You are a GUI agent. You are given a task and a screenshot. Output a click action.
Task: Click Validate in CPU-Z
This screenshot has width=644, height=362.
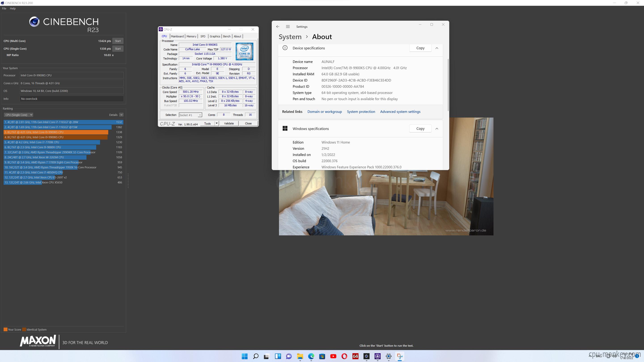coord(229,123)
